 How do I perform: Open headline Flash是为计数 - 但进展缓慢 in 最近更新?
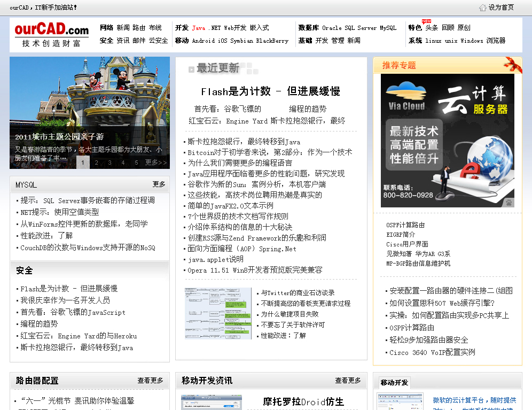coord(271,91)
